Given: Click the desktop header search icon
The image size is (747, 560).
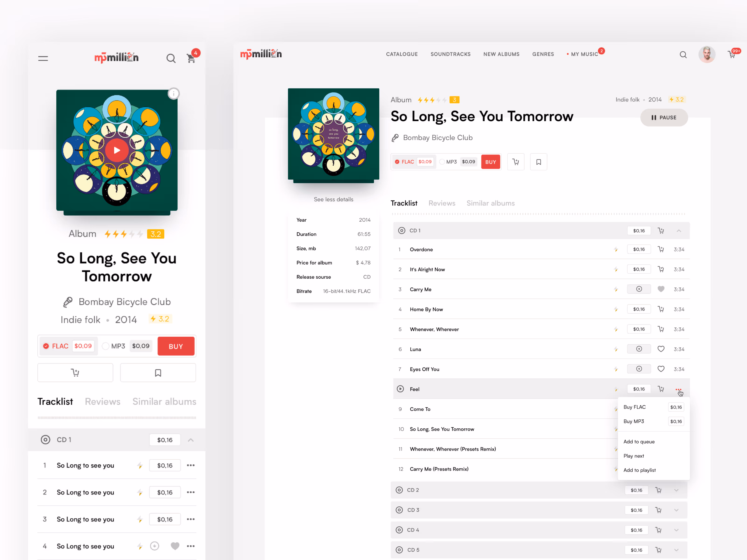Looking at the screenshot, I should tap(683, 55).
